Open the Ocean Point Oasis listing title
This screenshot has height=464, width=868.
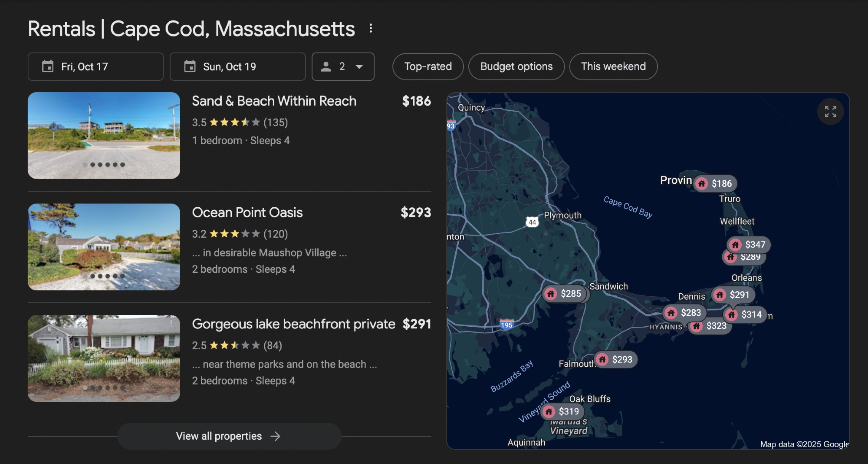tap(247, 212)
